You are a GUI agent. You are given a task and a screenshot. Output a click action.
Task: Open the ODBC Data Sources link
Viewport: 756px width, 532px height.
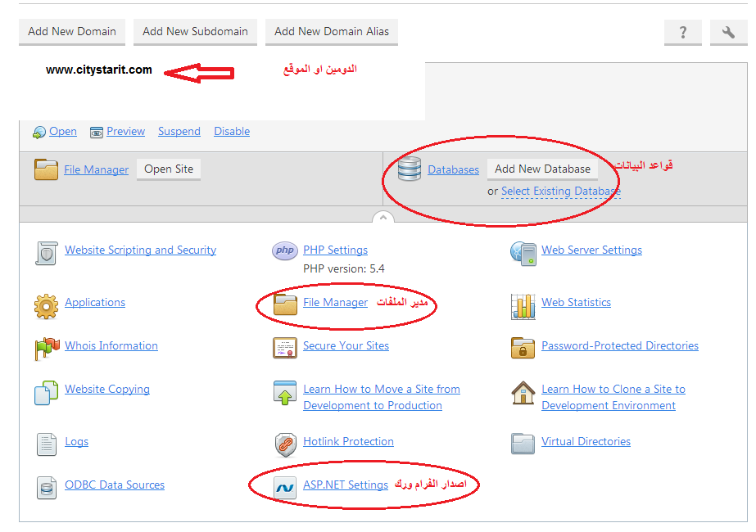115,485
